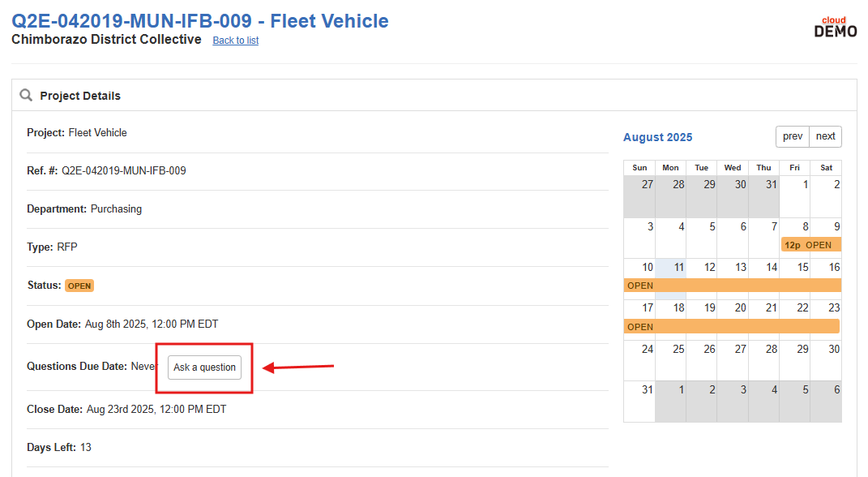This screenshot has width=868, height=477.
Task: Go back via Back to list link
Action: coord(236,41)
